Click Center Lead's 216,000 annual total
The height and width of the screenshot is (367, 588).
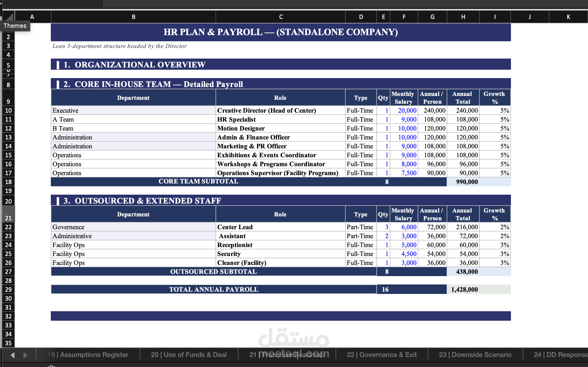(x=463, y=227)
